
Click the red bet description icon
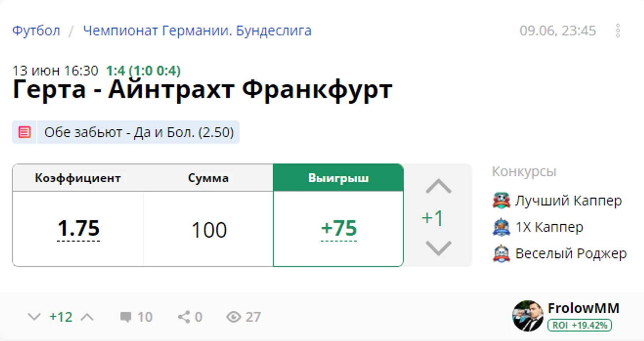coord(24,132)
